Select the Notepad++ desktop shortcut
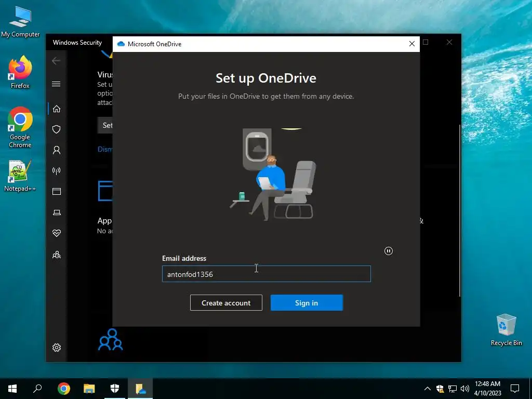 click(20, 176)
